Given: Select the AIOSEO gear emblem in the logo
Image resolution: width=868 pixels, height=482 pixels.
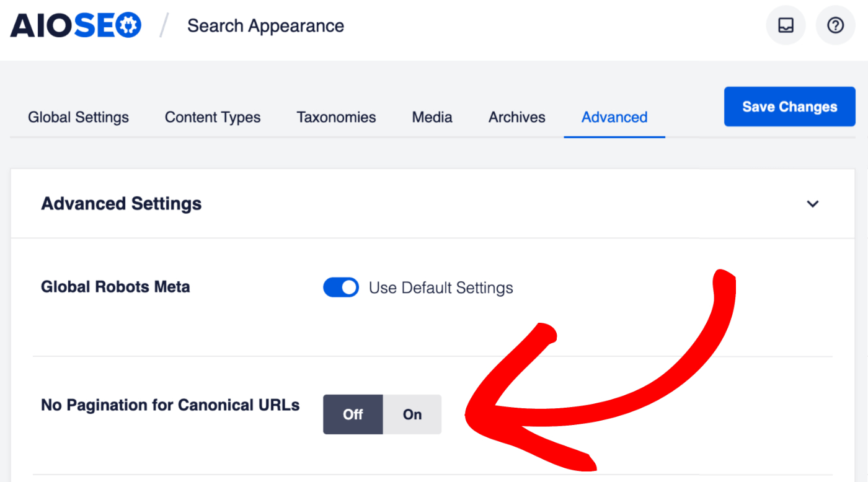Looking at the screenshot, I should pos(128,25).
